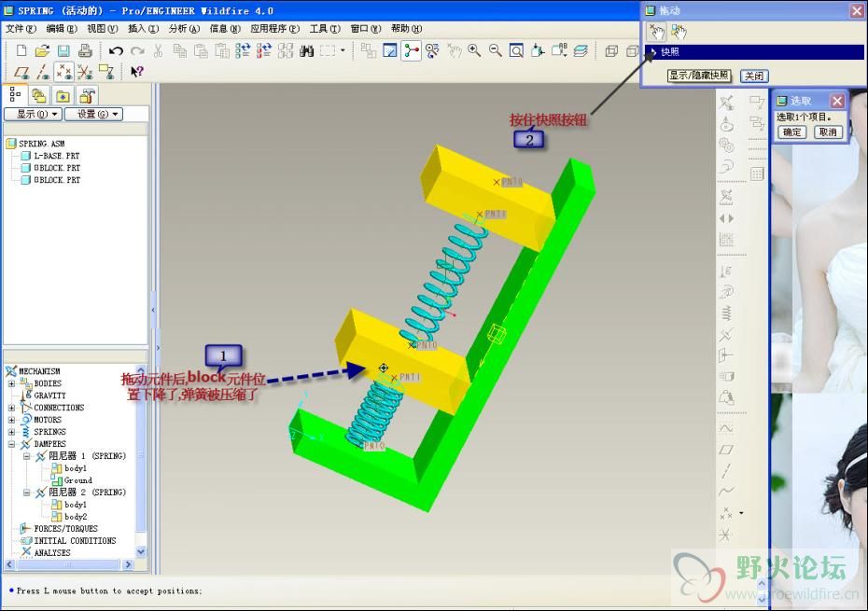Select L-BASE.PRT in the model tree
Screen dimensions: 868x611
coord(56,156)
